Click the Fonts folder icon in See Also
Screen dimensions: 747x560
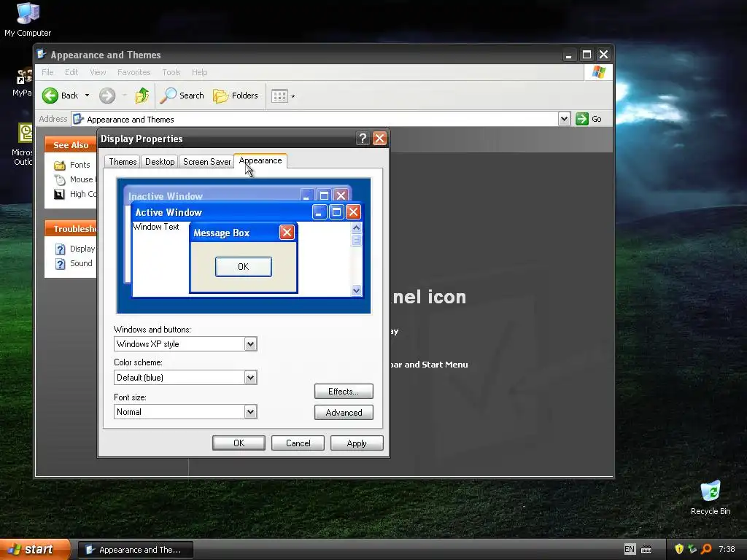point(60,166)
